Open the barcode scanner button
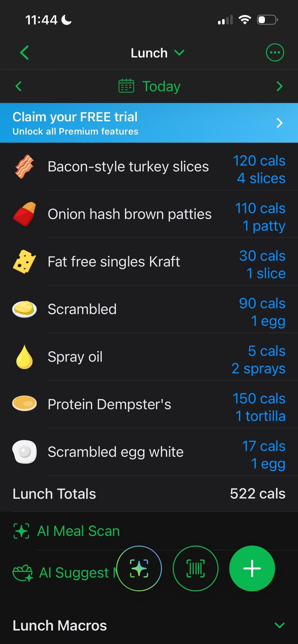This screenshot has height=644, width=298. (195, 568)
